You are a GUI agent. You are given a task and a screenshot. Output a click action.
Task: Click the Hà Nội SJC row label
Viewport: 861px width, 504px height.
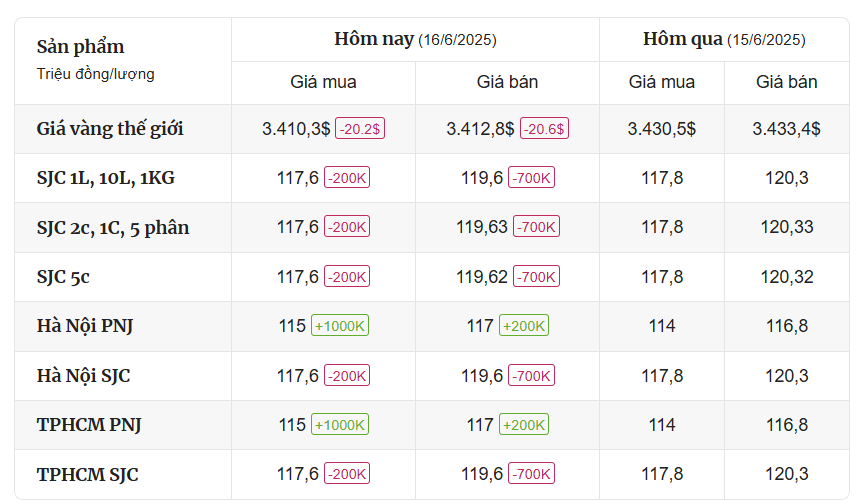83,376
